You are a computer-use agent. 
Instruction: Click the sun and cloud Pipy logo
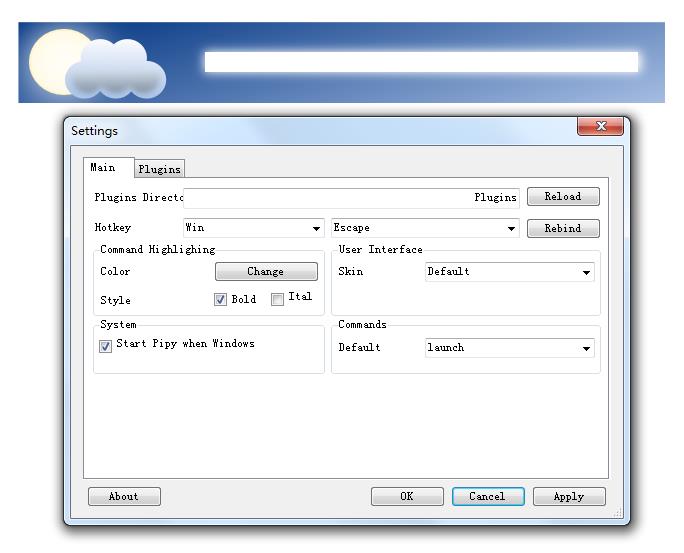coord(97,65)
